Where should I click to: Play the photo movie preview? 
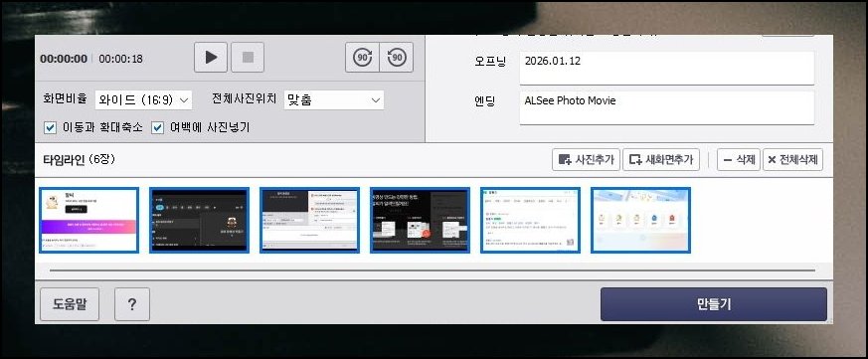(x=211, y=57)
